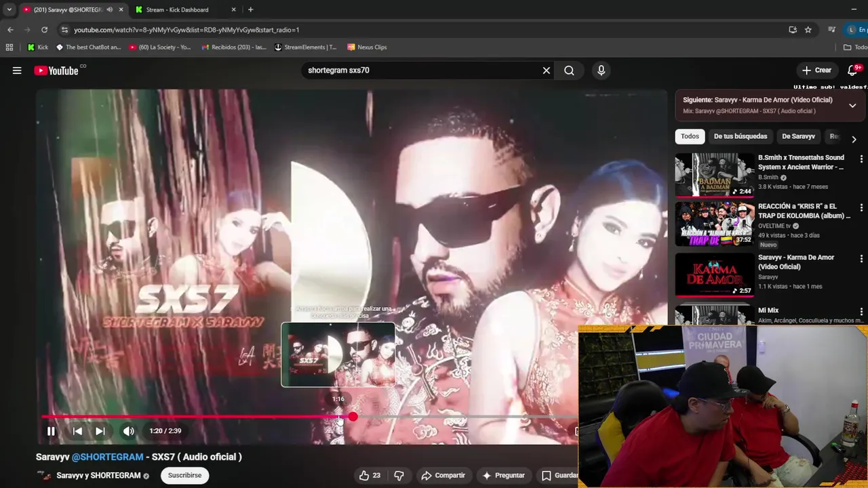
Task: Open options for Karma De Amor video
Action: pyautogui.click(x=861, y=259)
